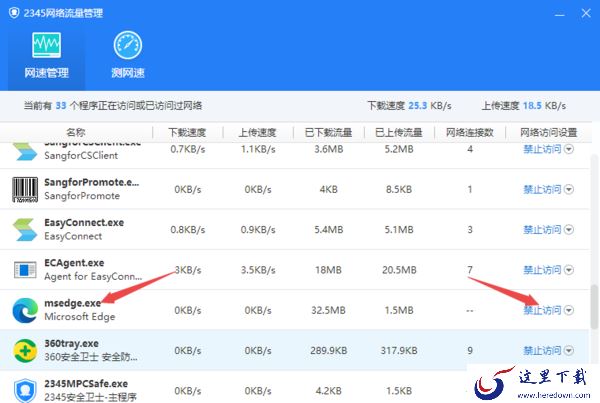Click the 网络访问设置 column header
The width and height of the screenshot is (600, 403).
tap(548, 132)
